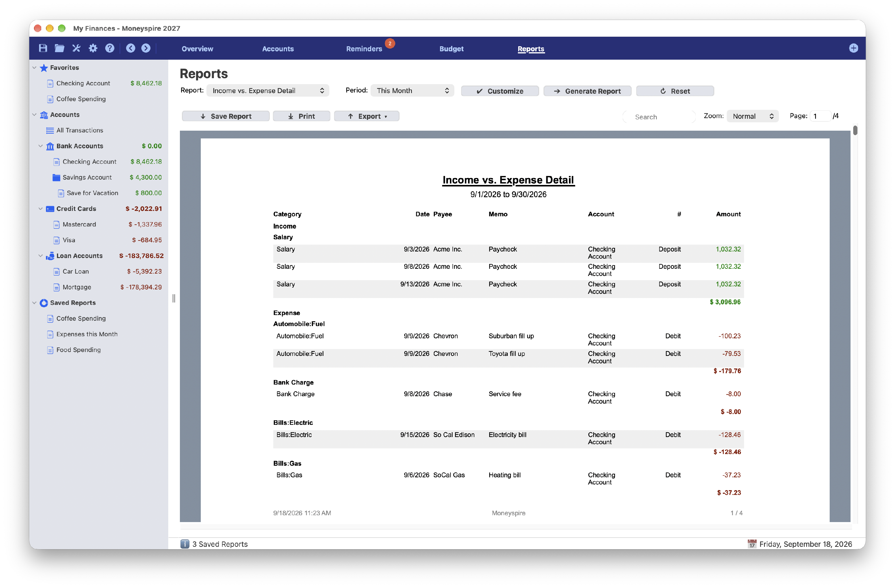The height and width of the screenshot is (588, 895).
Task: Select the Reports tab
Action: [x=531, y=49]
